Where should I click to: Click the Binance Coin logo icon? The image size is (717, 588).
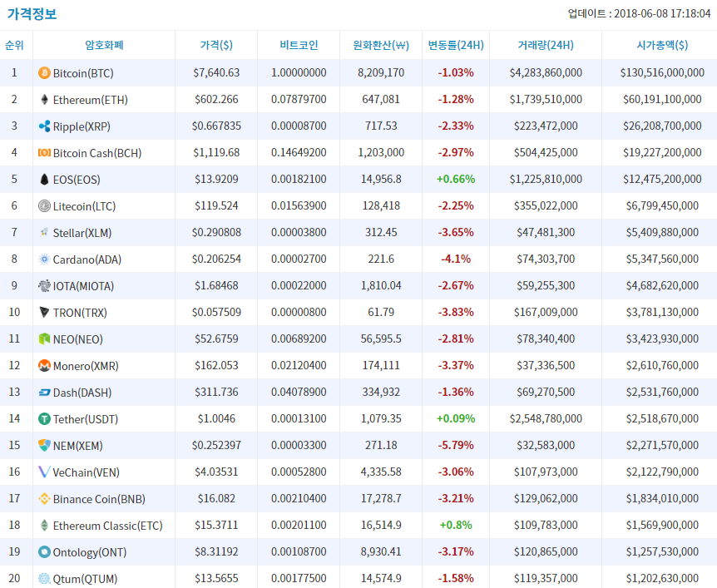44,498
